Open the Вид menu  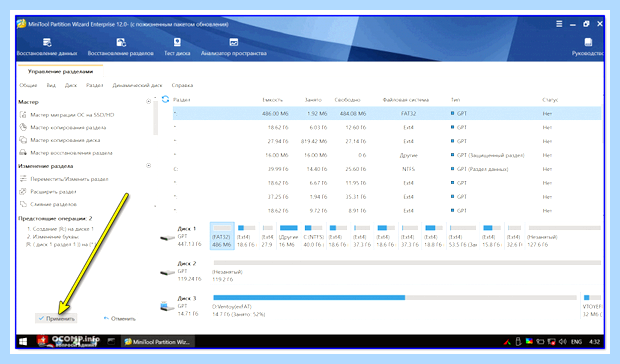[51, 85]
